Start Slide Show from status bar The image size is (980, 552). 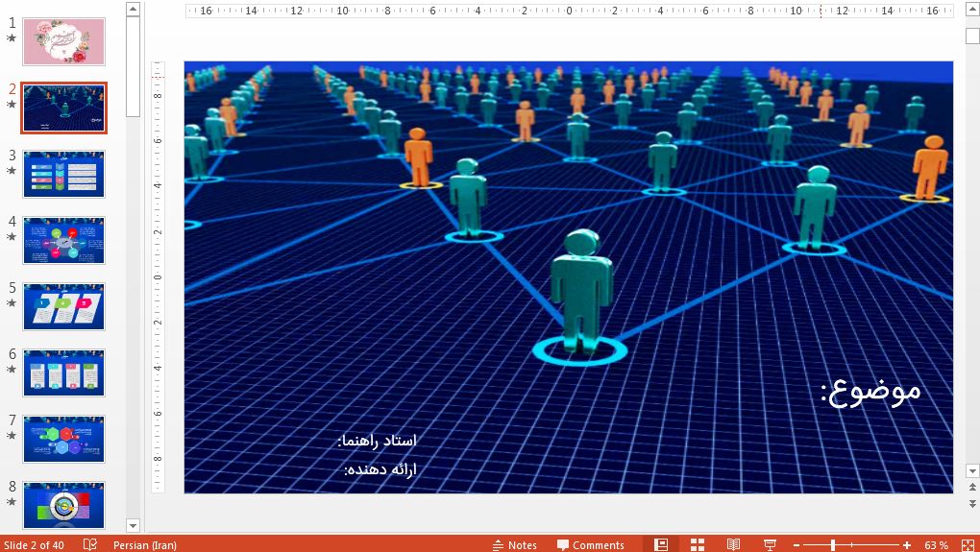coord(770,544)
